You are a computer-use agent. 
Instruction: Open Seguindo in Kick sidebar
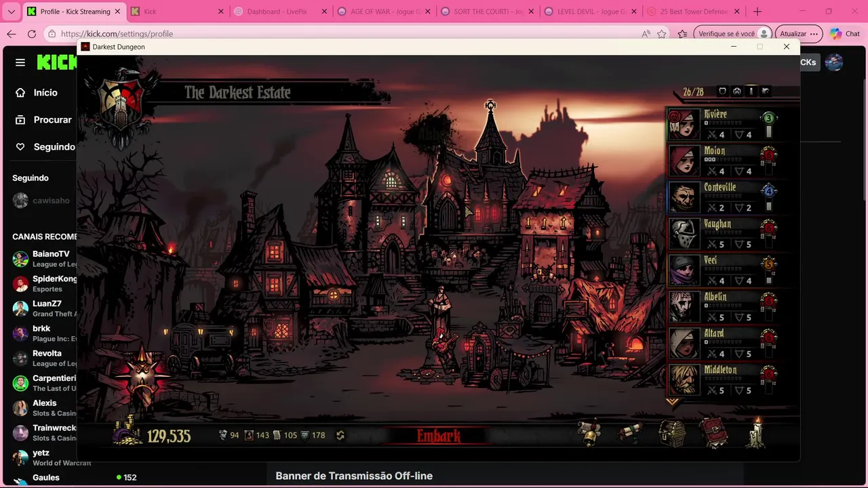pos(45,146)
